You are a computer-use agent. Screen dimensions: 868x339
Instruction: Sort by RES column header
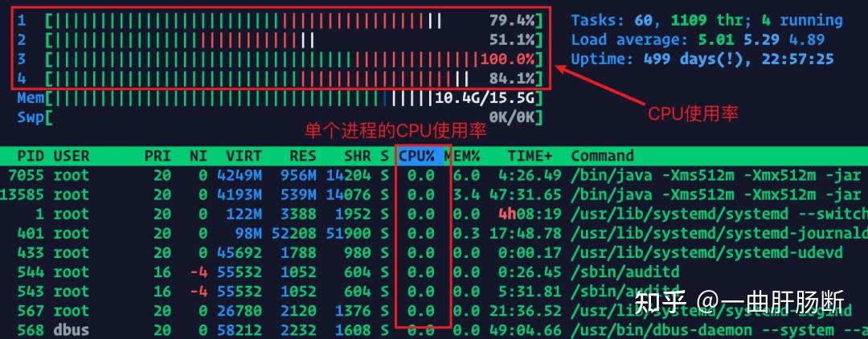(302, 156)
